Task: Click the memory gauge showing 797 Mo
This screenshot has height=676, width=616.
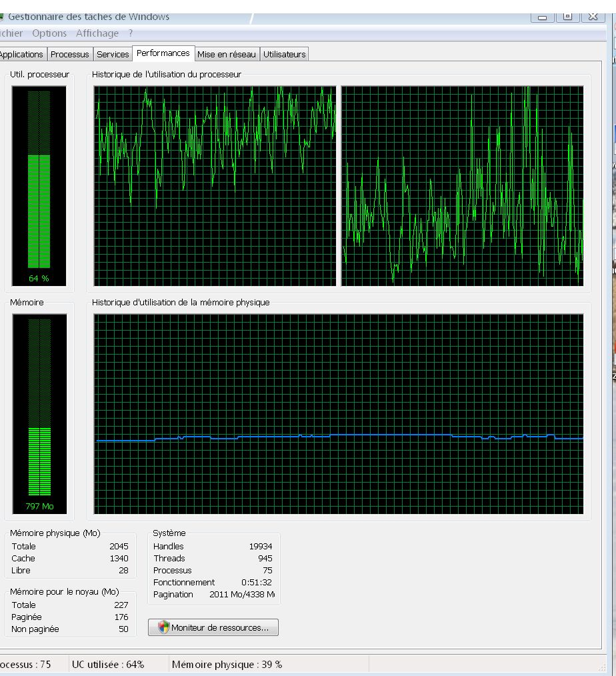Action: tap(39, 414)
